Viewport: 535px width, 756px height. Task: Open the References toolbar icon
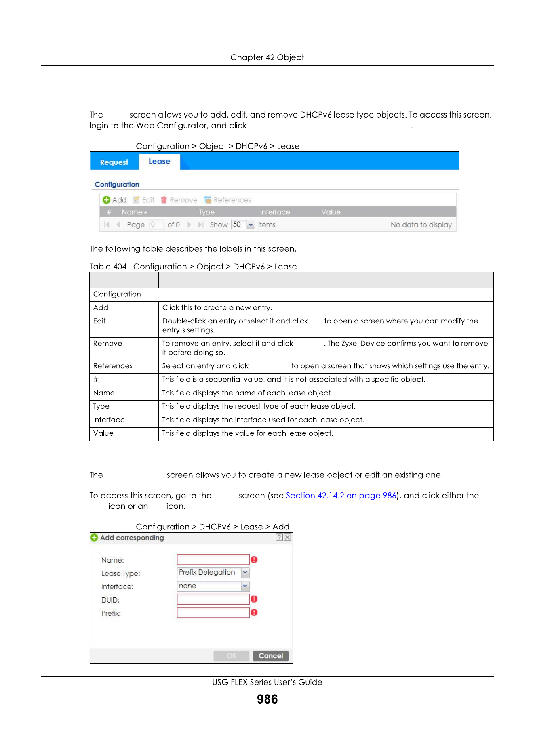point(208,200)
